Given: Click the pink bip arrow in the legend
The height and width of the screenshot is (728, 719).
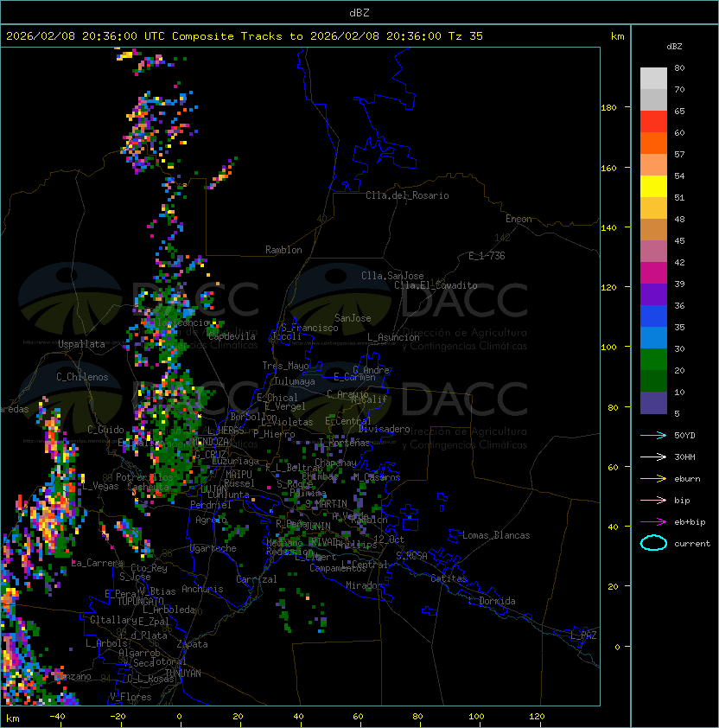Looking at the screenshot, I should point(653,500).
